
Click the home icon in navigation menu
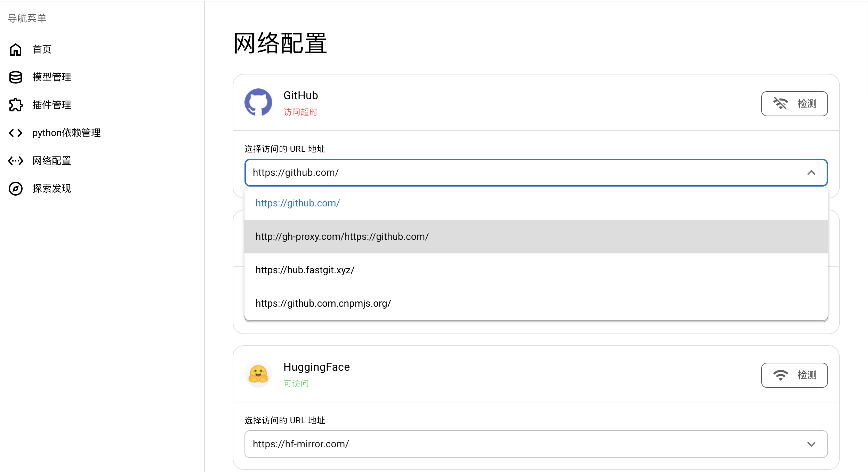[x=16, y=49]
